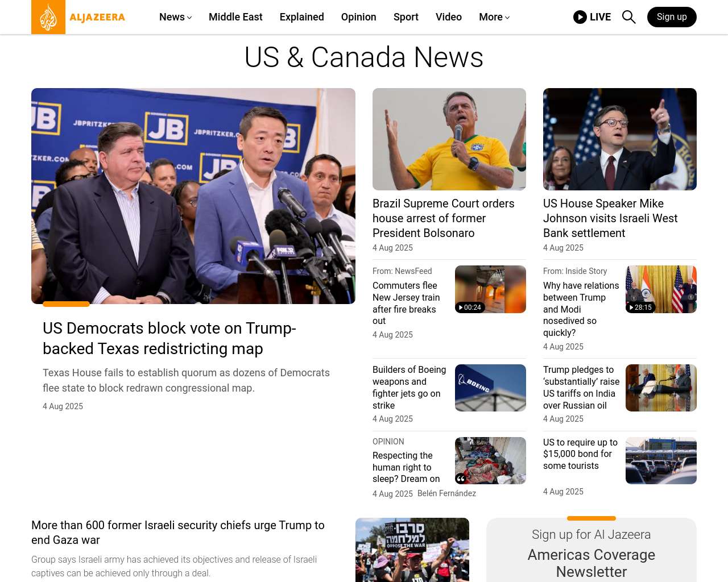This screenshot has height=582, width=728.
Task: Click the LIVE play icon
Action: (580, 17)
